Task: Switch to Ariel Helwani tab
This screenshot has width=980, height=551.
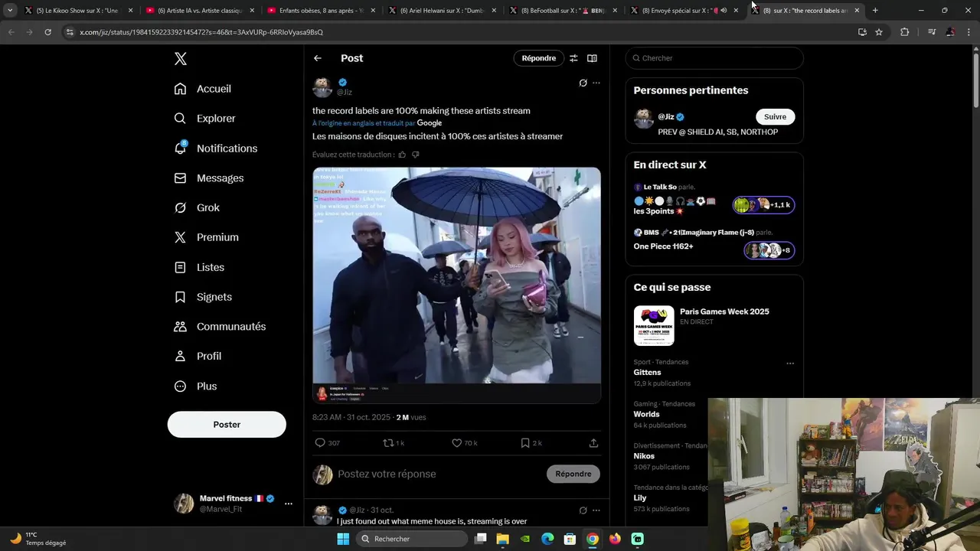Action: tap(443, 11)
